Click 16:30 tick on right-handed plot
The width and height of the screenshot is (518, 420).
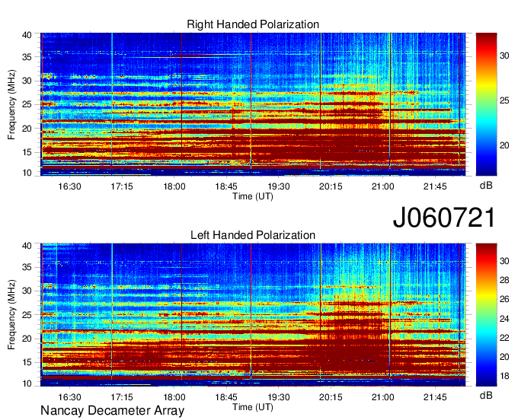[70, 186]
